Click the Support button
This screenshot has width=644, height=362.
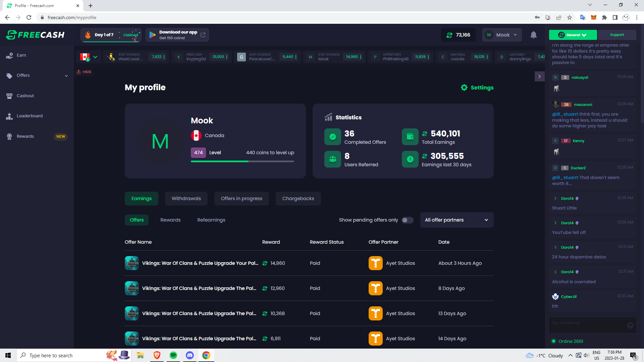click(x=616, y=35)
